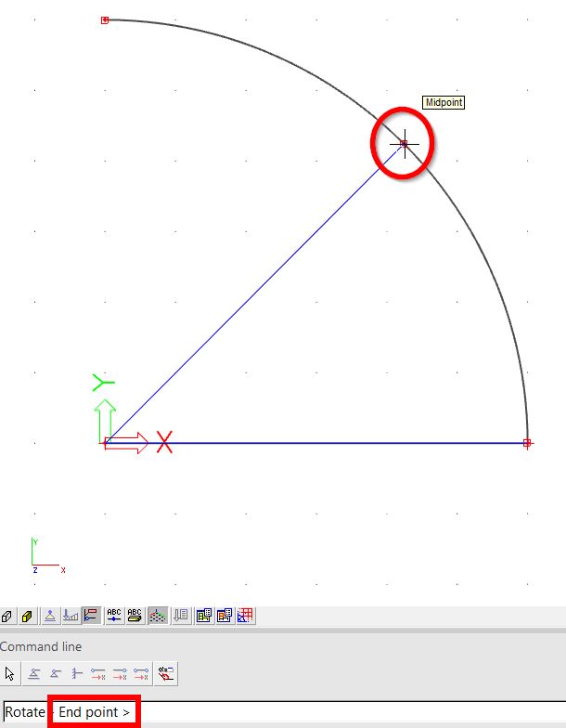Click the first line-with-red-arrow icon
This screenshot has height=728, width=566.
pos(98,674)
